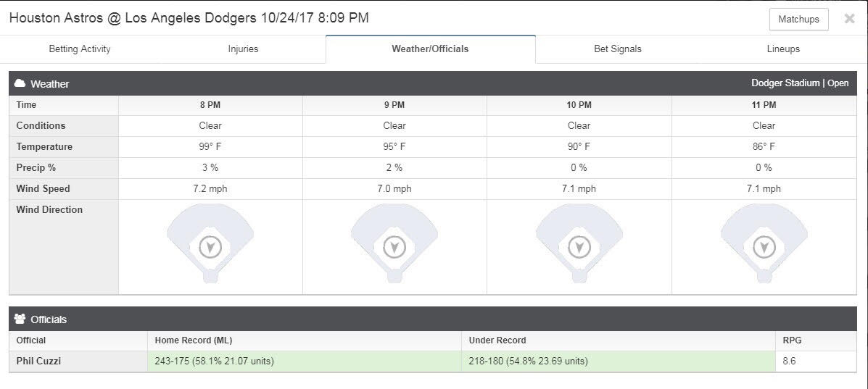Click the Officials section header text
Screen dimensions: 868x389
coord(49,319)
